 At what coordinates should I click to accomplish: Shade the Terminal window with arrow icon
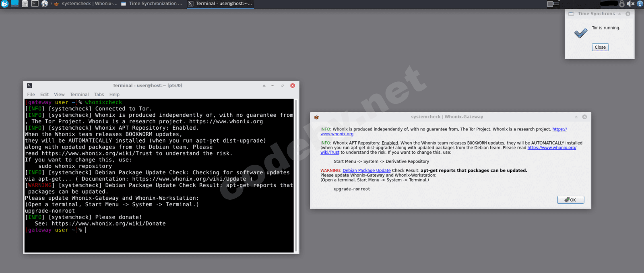(x=264, y=86)
